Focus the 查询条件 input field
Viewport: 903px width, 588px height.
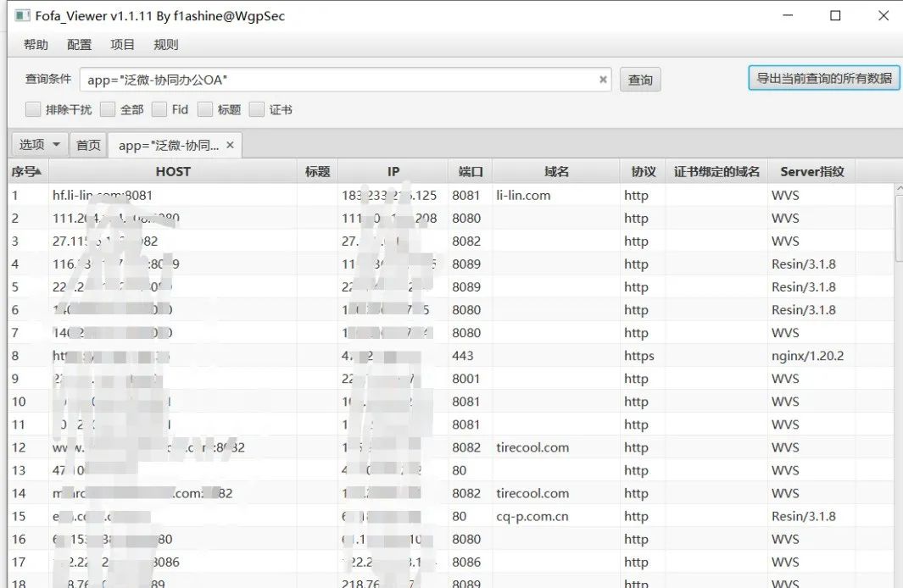click(346, 80)
